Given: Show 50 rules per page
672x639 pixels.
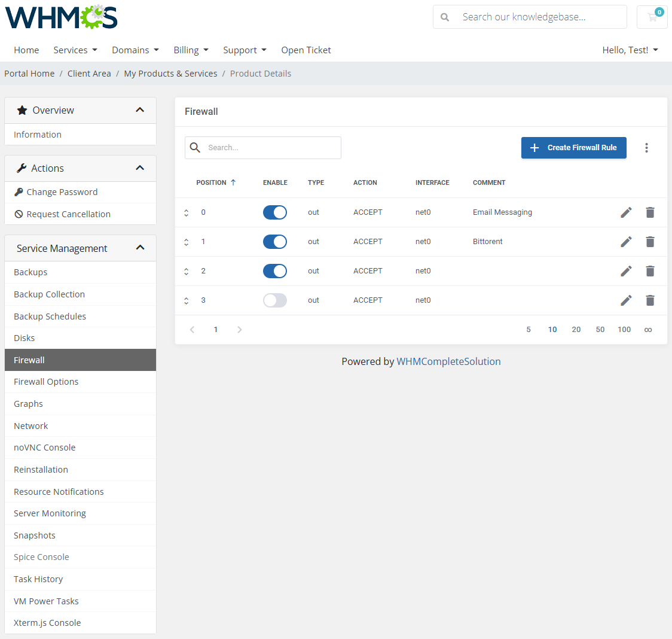Looking at the screenshot, I should point(600,329).
